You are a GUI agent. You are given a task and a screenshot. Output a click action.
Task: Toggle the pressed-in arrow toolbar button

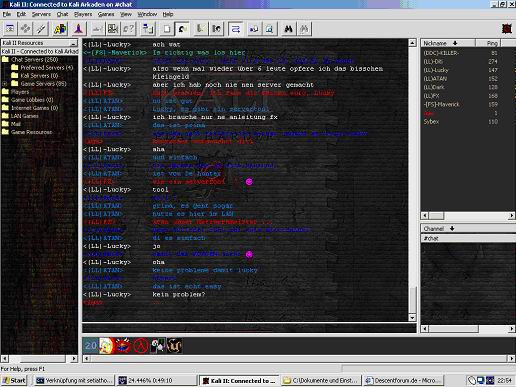coord(182,29)
